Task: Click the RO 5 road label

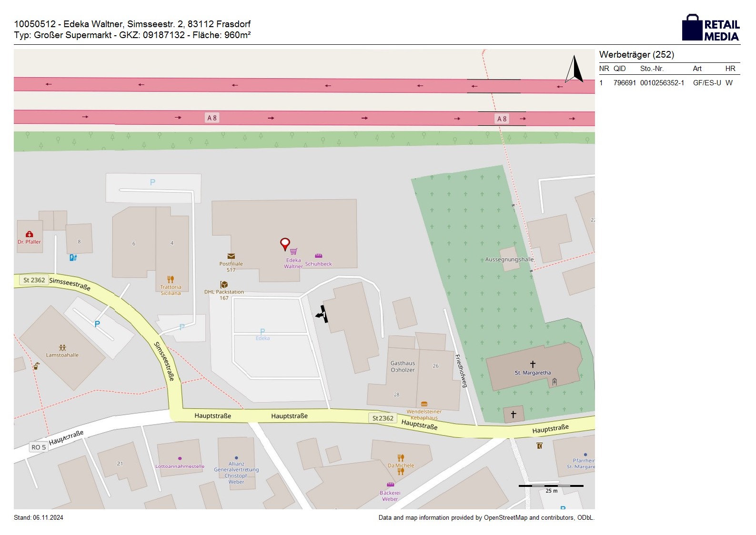Action: coord(39,447)
